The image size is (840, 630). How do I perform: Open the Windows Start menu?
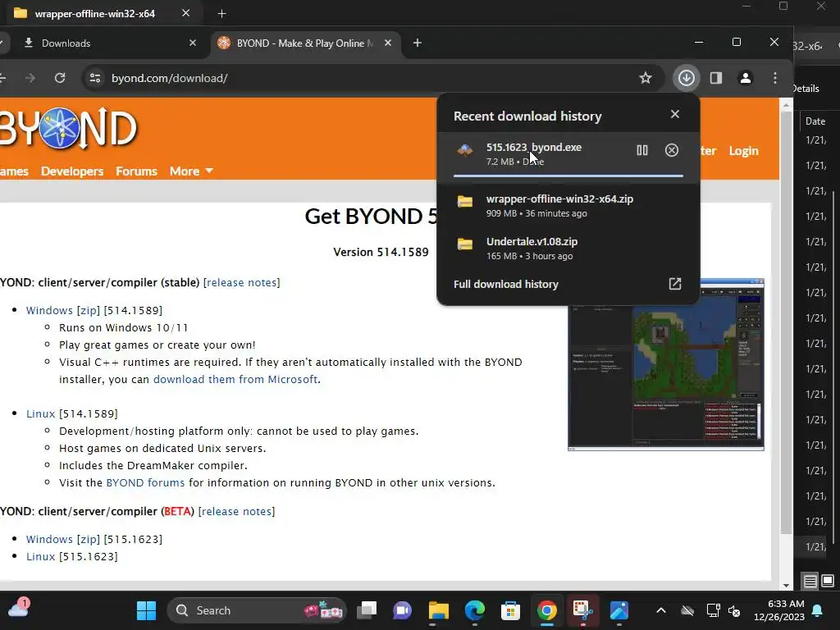(x=146, y=610)
